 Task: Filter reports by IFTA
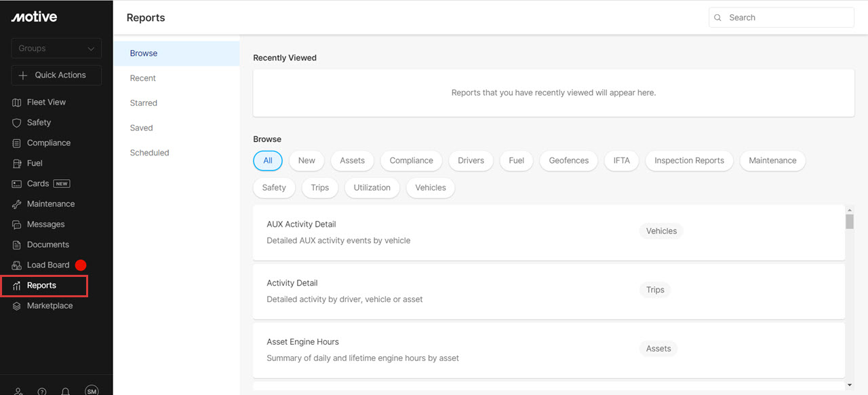621,161
